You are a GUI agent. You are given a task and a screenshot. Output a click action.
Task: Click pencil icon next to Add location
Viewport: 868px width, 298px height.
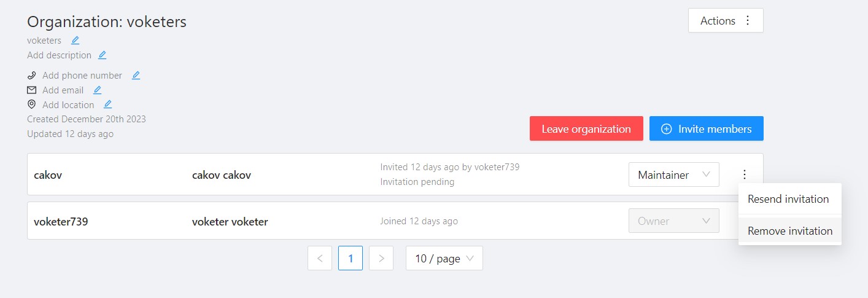[x=107, y=104]
